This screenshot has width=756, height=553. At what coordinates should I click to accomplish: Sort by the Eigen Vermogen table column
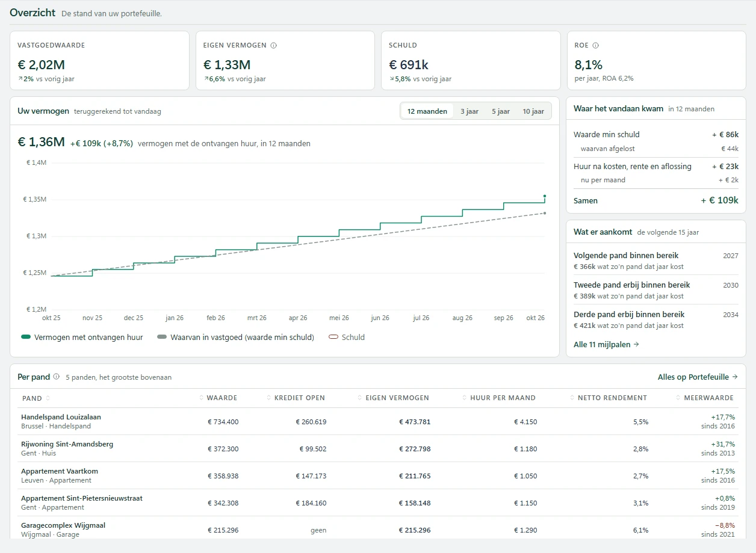click(394, 398)
